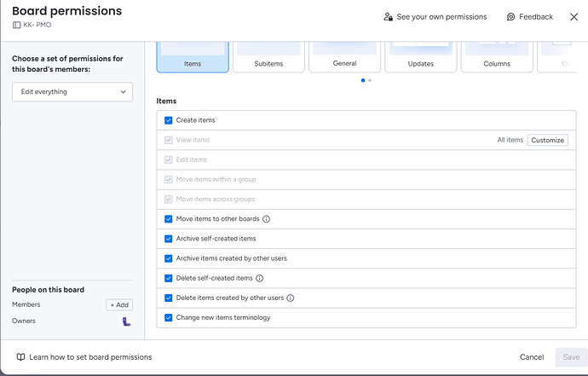588x376 pixels.
Task: Uncheck the Create items checkbox
Action: pyautogui.click(x=169, y=120)
